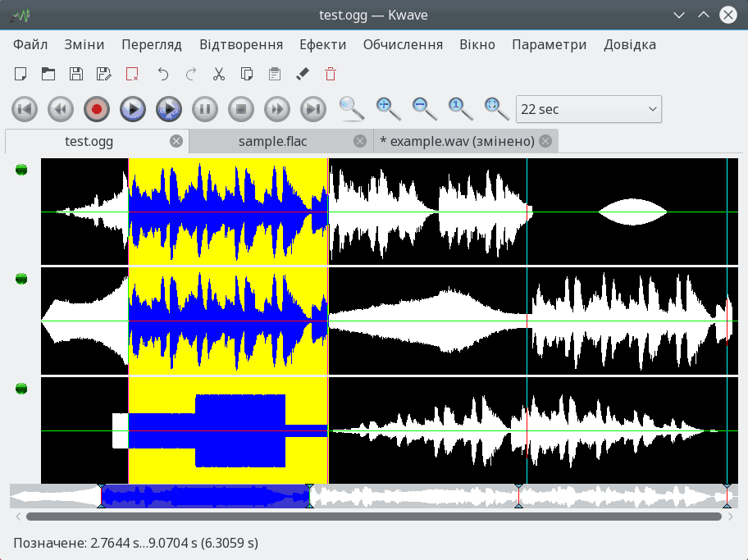The image size is (748, 560).
Task: Open the Обчислення menu
Action: pyautogui.click(x=403, y=45)
